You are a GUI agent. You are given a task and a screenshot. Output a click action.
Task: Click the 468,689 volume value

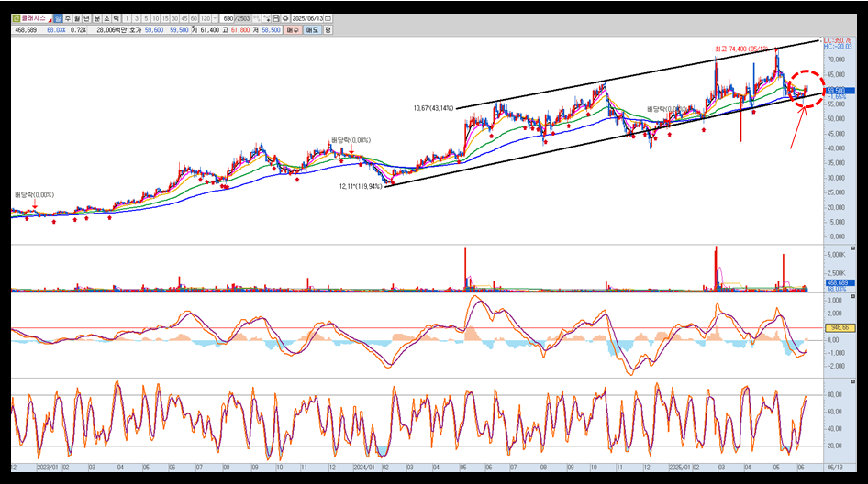(26, 30)
